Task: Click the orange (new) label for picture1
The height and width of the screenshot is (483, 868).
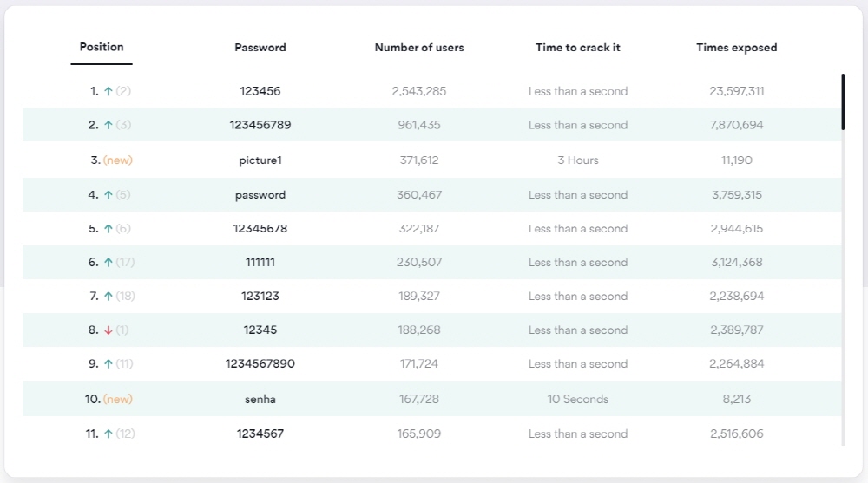Action: tap(118, 160)
